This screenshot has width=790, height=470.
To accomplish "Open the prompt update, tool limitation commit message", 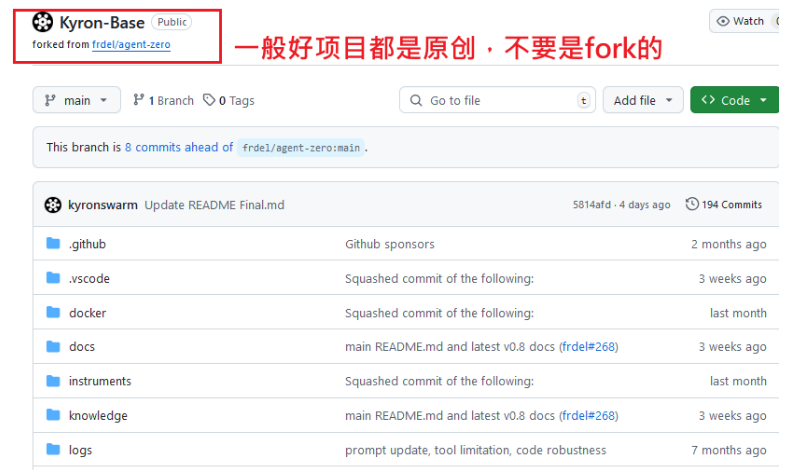I will (x=476, y=450).
